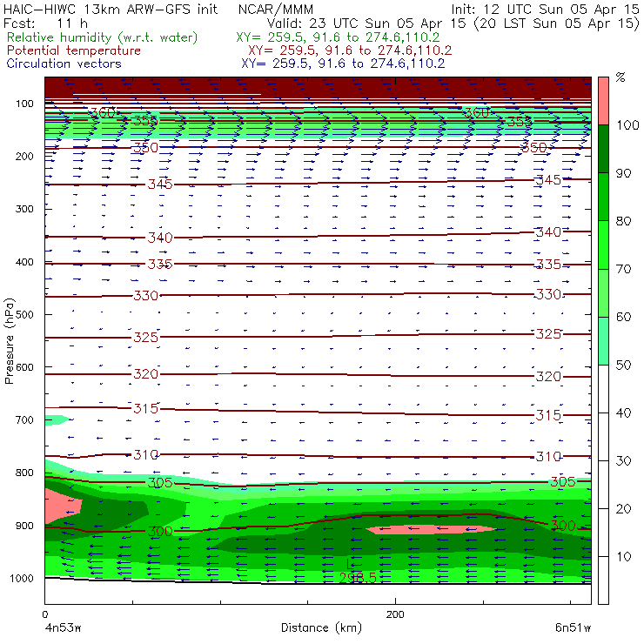The width and height of the screenshot is (644, 644).
Task: Click the '60' colorbar tick label
Action: pyautogui.click(x=623, y=317)
